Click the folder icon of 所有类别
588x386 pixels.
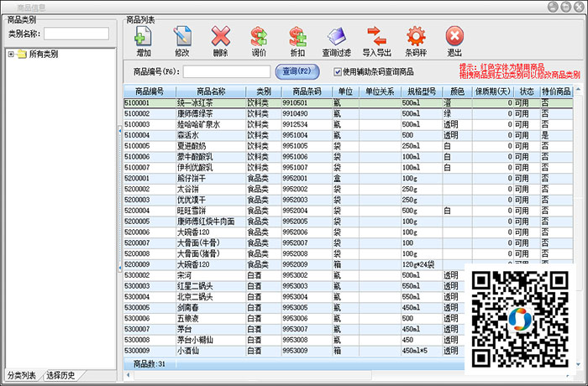(22, 54)
